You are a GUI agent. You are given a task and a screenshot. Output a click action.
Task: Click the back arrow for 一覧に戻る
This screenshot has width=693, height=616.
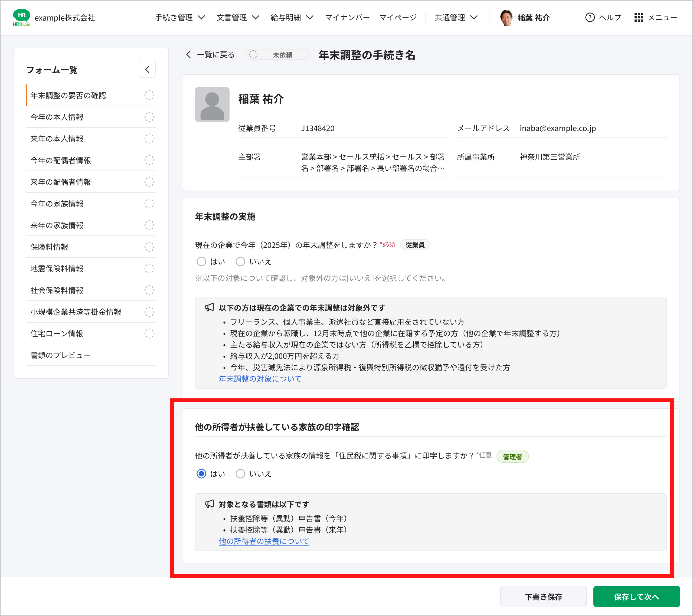point(189,55)
